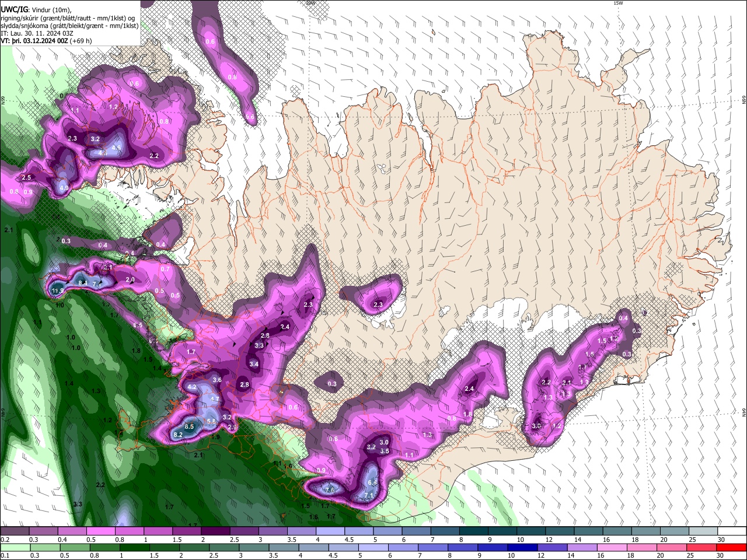
Task: Click the 0.7 precipitation value on the map
Action: [165, 269]
